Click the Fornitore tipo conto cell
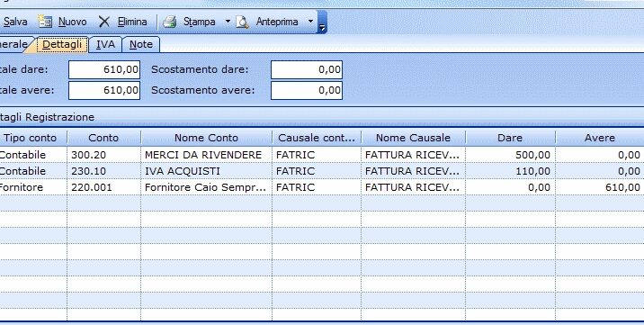This screenshot has width=644, height=325. click(33, 187)
